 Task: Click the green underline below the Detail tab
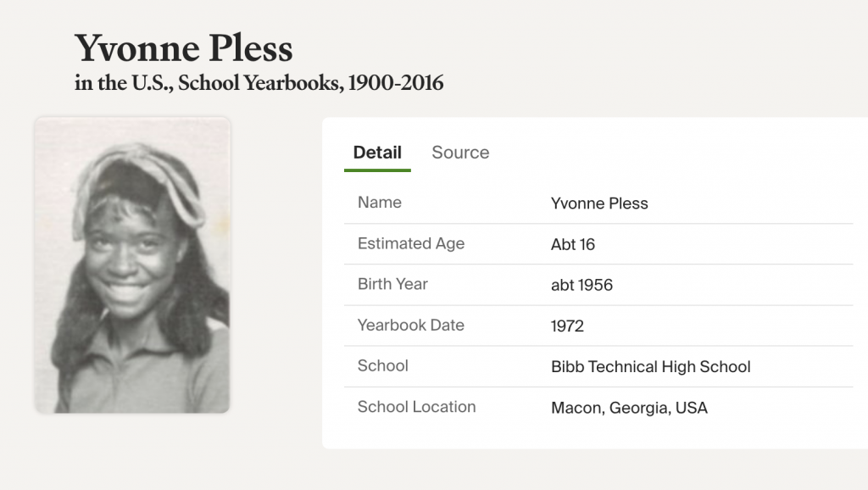coord(377,170)
